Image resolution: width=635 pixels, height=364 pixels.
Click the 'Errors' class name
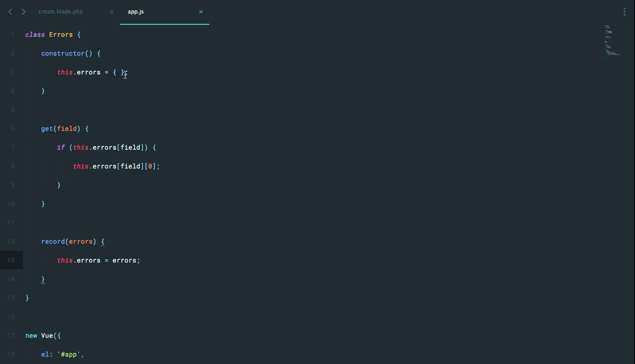point(61,35)
